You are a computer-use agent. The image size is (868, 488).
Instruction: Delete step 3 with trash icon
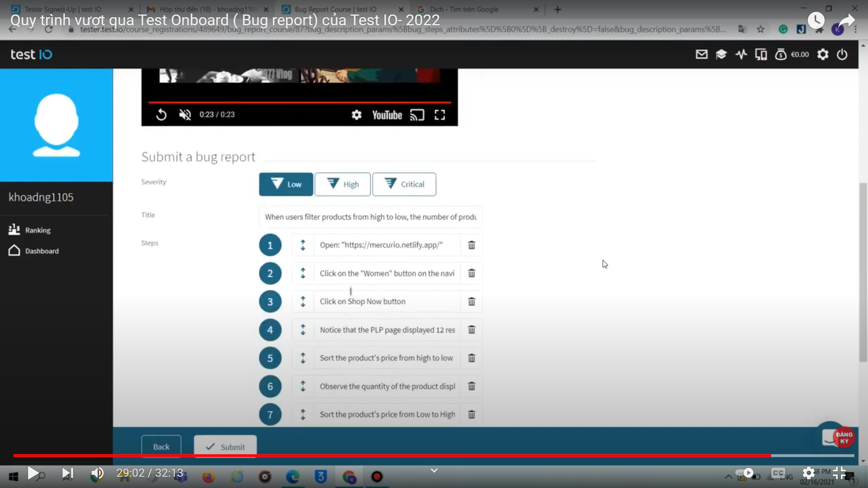click(472, 301)
